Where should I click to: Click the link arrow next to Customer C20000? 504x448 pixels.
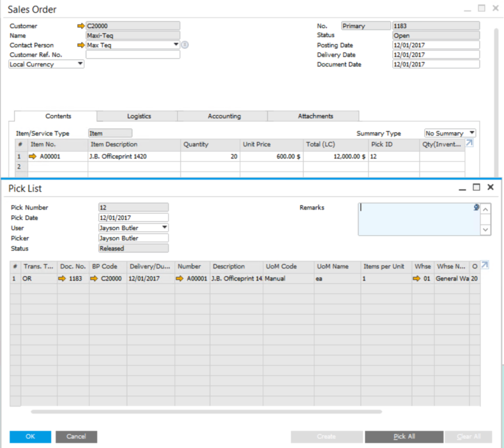coord(80,26)
